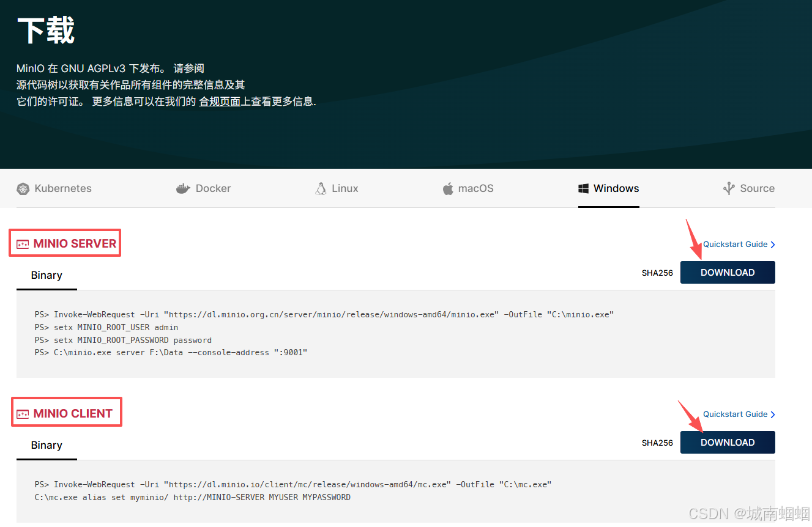Select the Binary tab under MINIO SERVER
The image size is (812, 527).
click(47, 275)
